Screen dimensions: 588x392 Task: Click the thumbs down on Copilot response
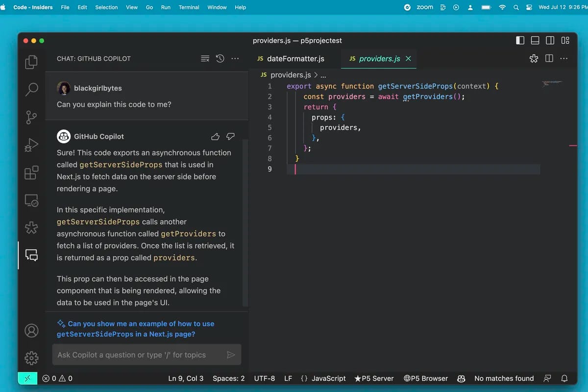click(x=230, y=136)
